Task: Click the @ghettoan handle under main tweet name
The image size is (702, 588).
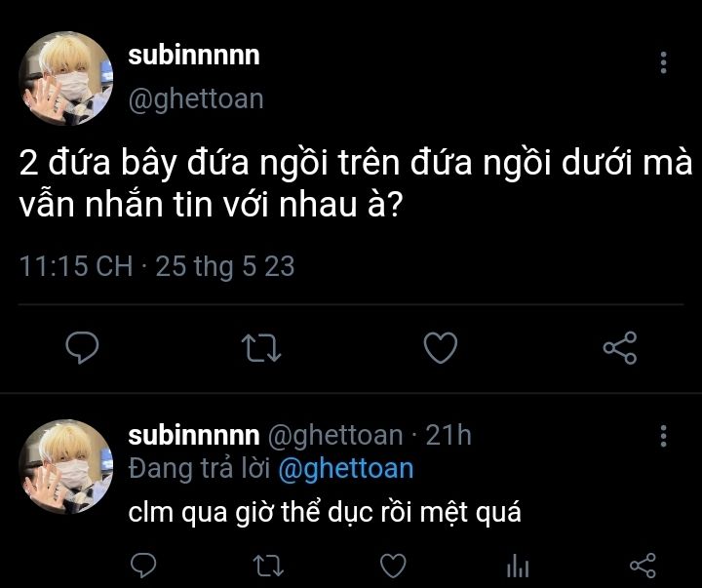Action: [196, 99]
